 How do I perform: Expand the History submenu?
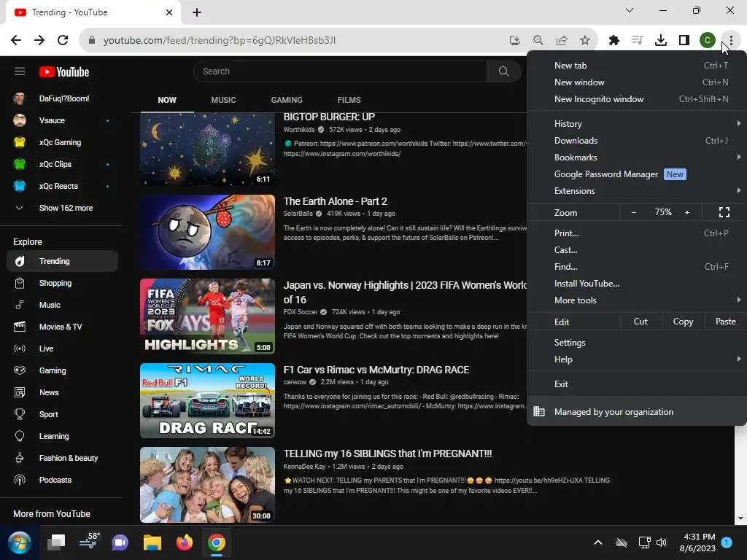click(637, 124)
